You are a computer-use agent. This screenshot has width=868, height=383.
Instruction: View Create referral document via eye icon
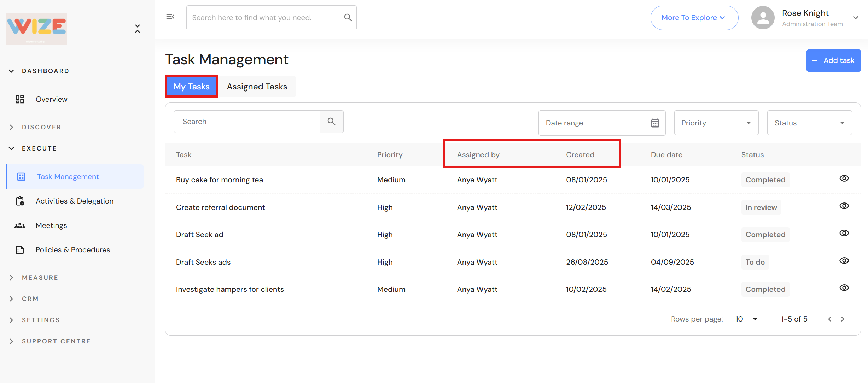(844, 206)
